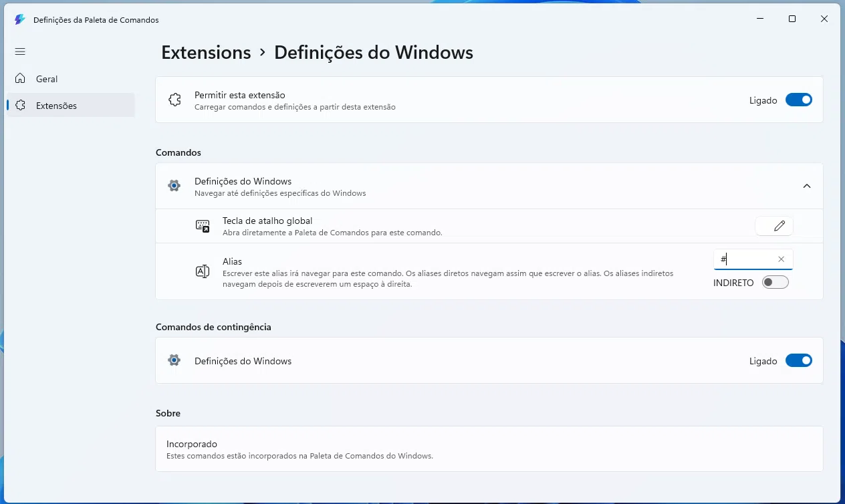Viewport: 845px width, 504px height.
Task: Click the Command Palette app icon in title bar
Action: (x=19, y=19)
